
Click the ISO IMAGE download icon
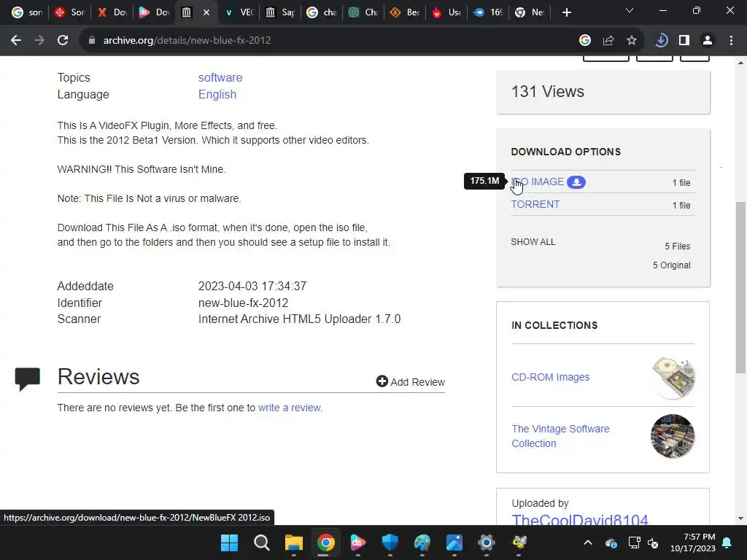tap(576, 182)
